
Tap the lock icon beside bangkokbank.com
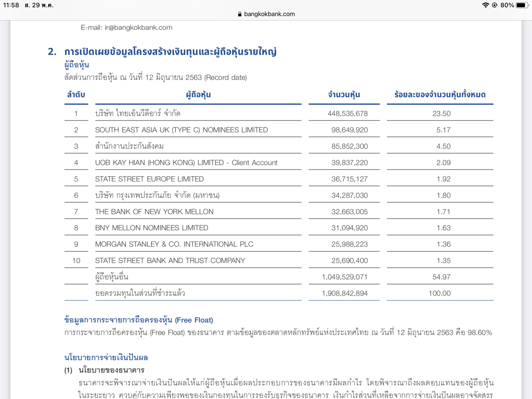[240, 14]
